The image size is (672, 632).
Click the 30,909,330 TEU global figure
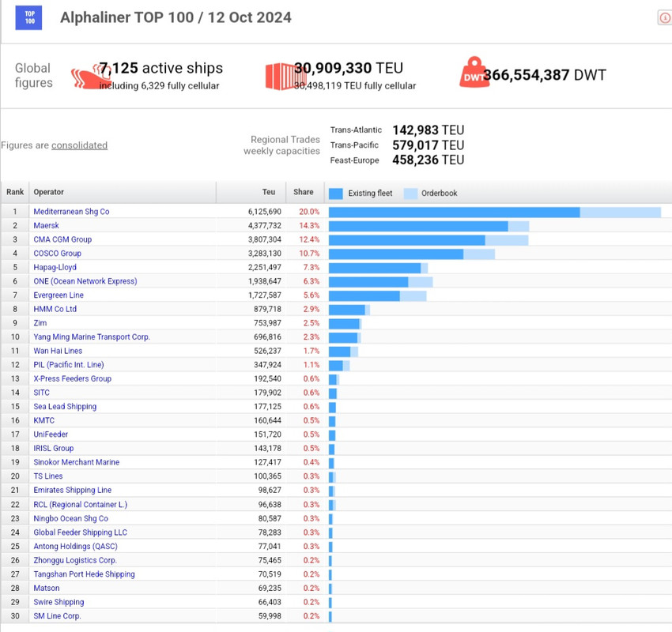349,68
